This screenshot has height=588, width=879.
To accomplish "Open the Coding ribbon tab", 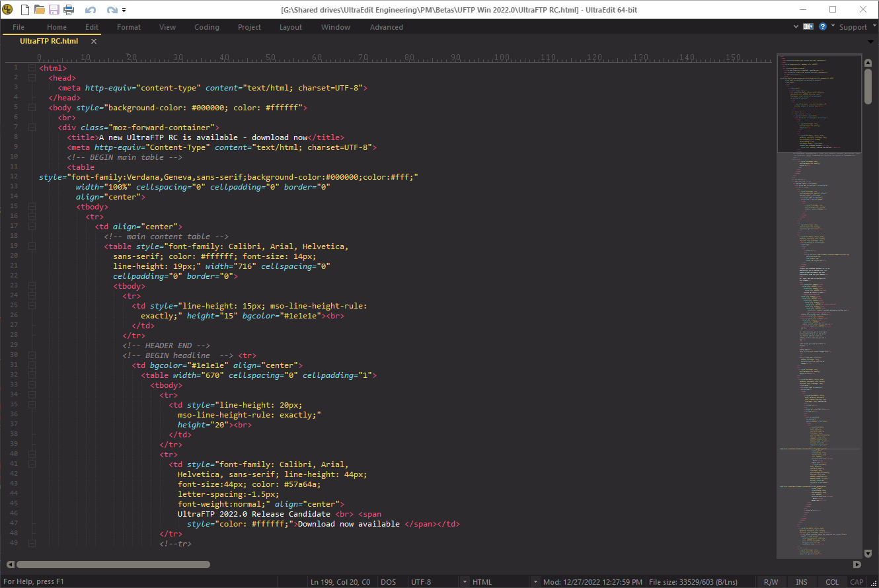I will (207, 27).
